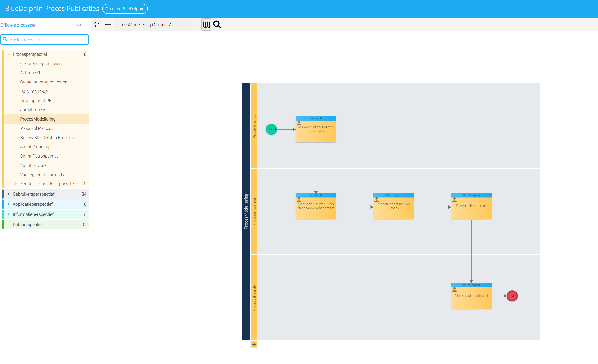Click the Zoek processen search field
Viewport: 598px width, 364px height.
click(45, 39)
